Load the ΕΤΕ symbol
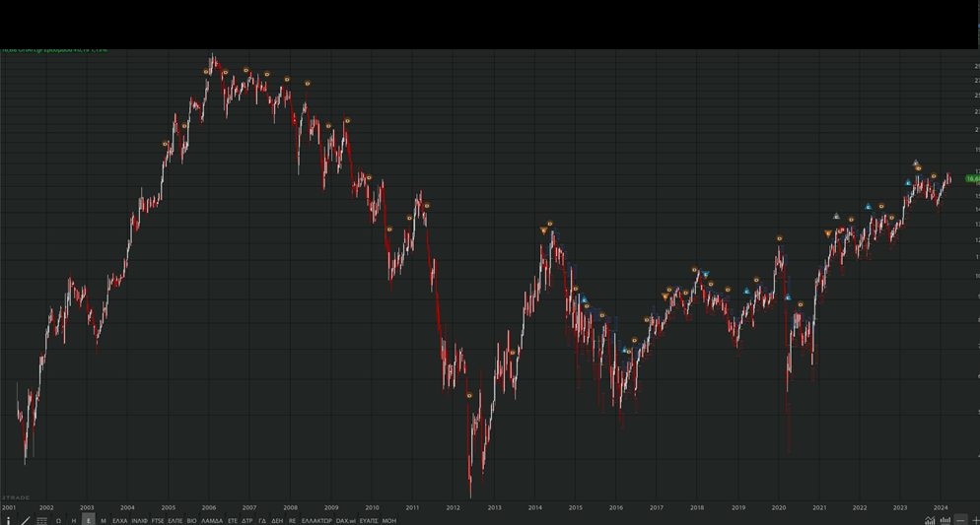 tap(233, 521)
